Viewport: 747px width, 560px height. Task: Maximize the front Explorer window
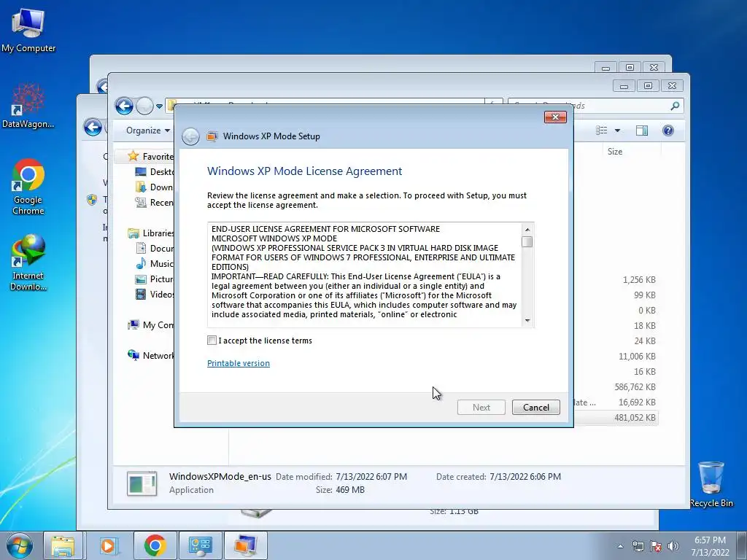click(648, 86)
